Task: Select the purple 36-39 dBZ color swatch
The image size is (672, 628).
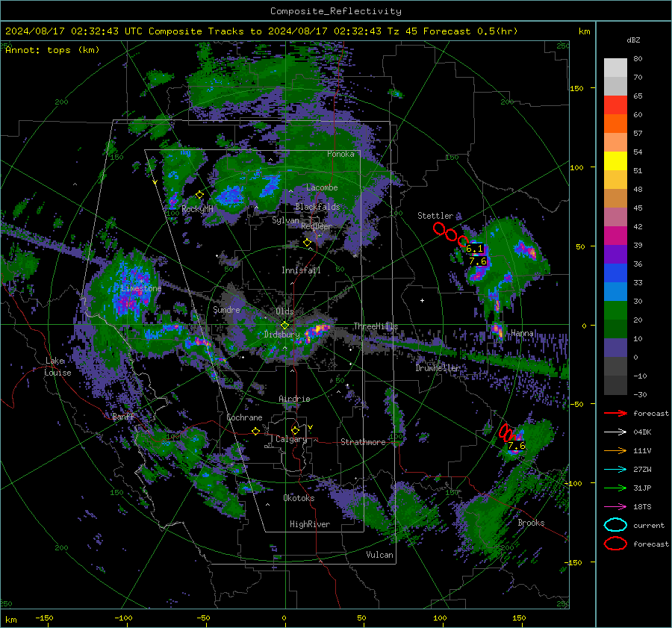Action: tap(615, 255)
